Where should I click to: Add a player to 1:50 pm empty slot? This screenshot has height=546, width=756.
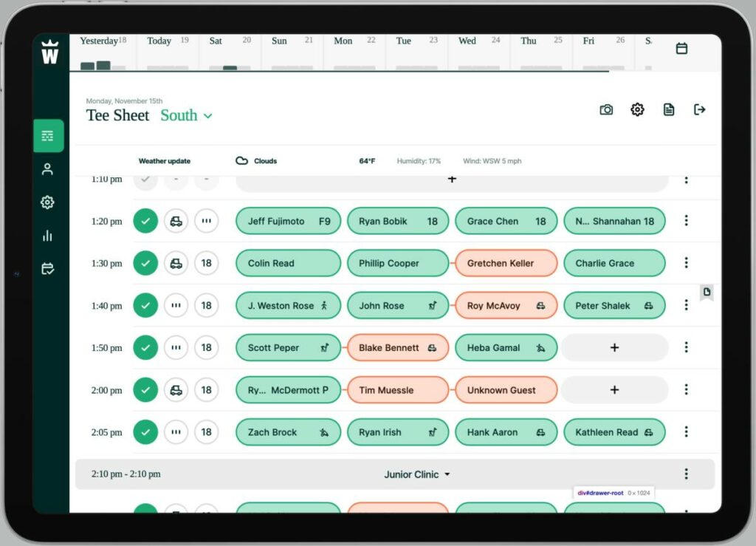[x=614, y=347]
